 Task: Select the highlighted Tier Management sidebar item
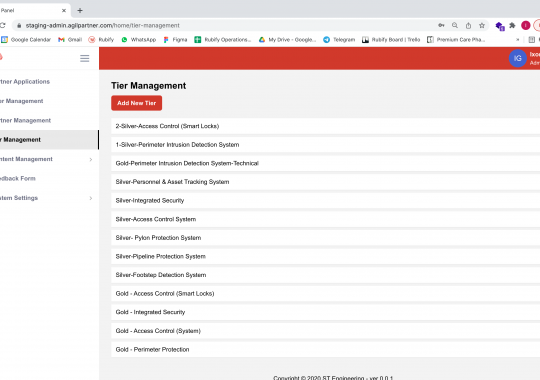(49, 140)
